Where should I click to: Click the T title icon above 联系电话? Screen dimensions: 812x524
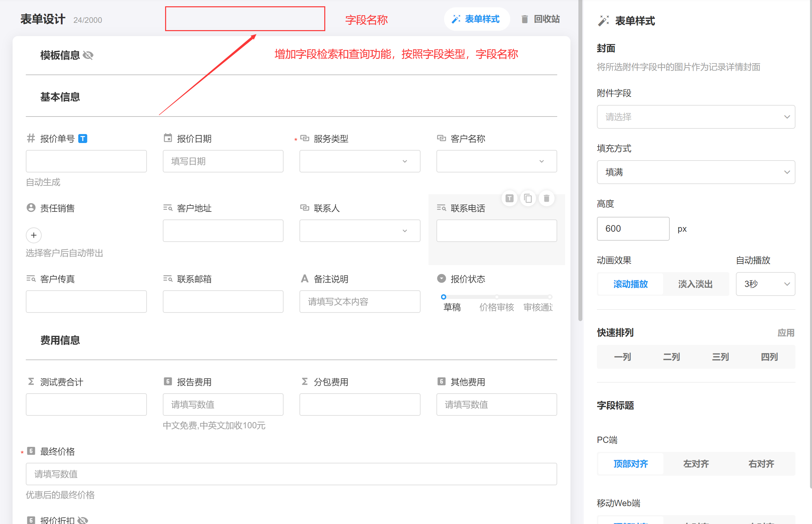pos(509,198)
